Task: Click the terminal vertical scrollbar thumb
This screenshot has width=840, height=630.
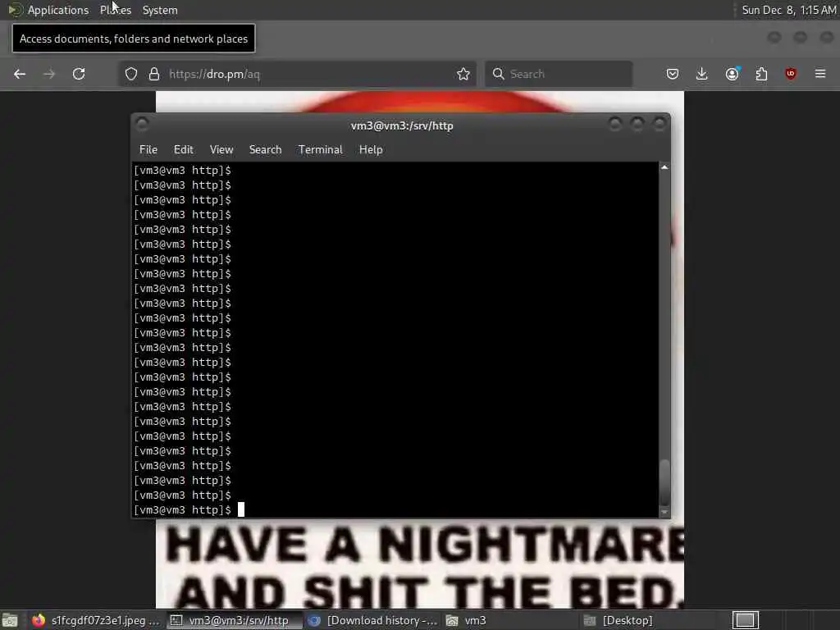Action: pyautogui.click(x=664, y=482)
